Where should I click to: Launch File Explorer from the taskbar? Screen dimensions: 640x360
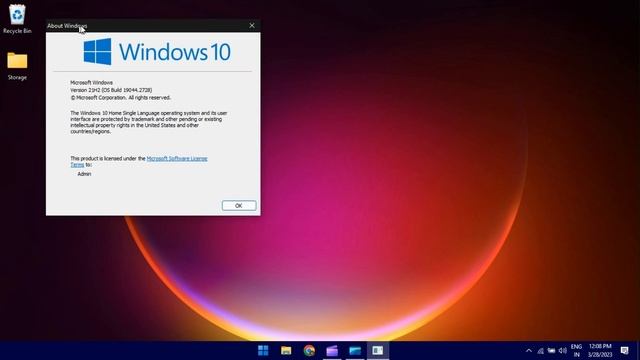pos(286,350)
